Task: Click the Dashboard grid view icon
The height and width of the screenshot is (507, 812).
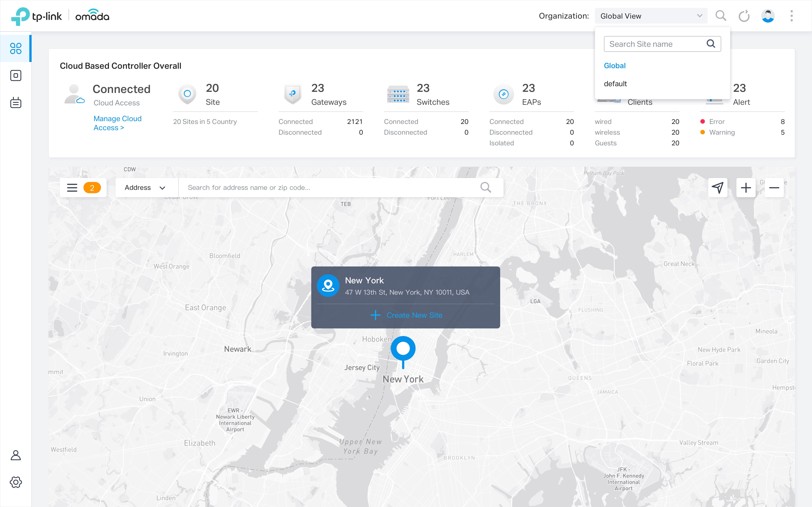Action: pos(16,48)
